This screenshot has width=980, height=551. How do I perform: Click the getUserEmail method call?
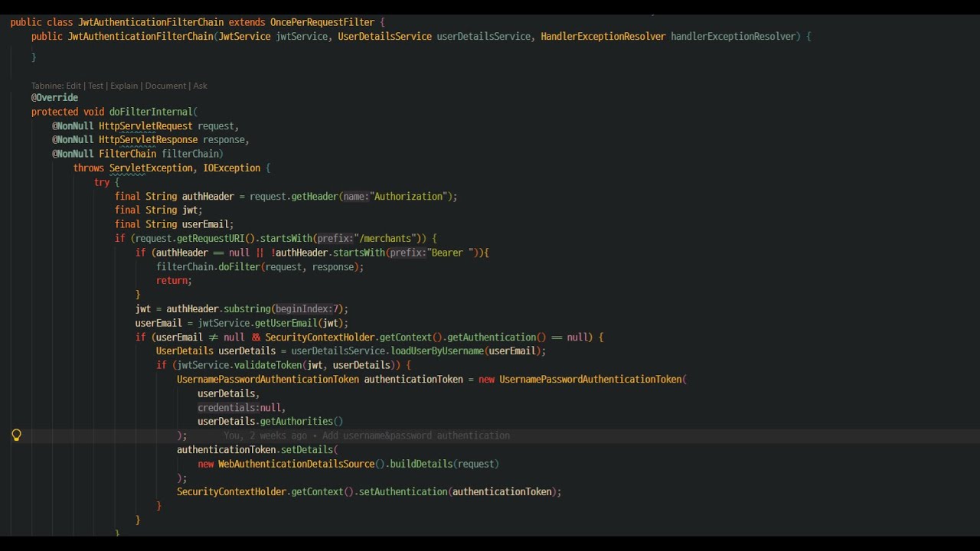point(286,323)
